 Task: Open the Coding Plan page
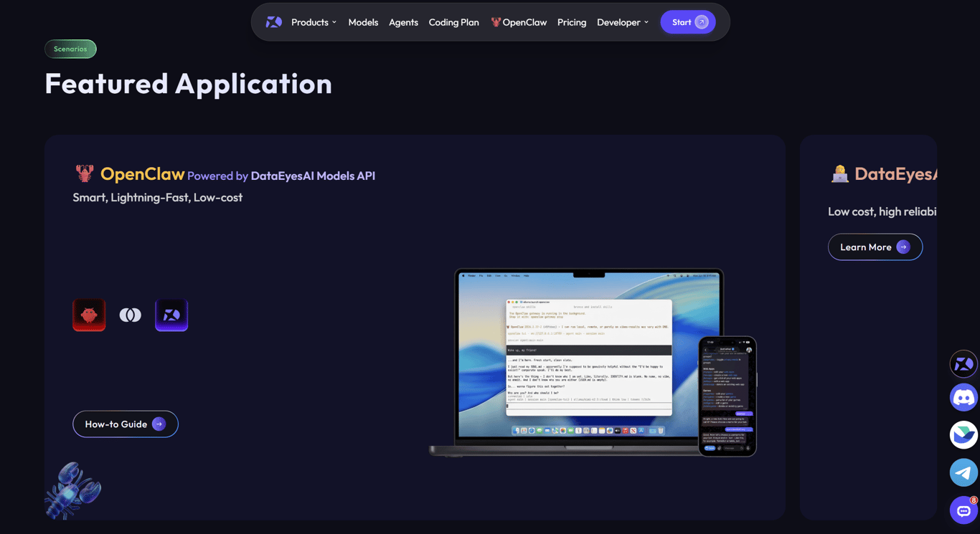(453, 22)
